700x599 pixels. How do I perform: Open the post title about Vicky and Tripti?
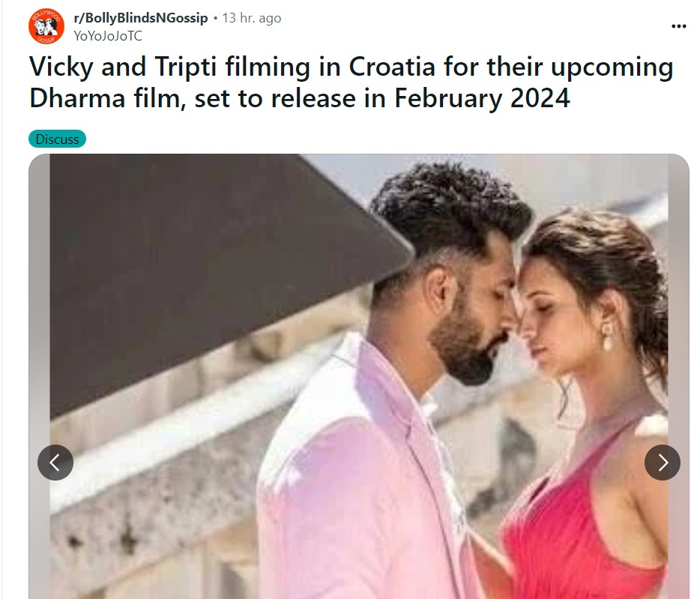351,82
